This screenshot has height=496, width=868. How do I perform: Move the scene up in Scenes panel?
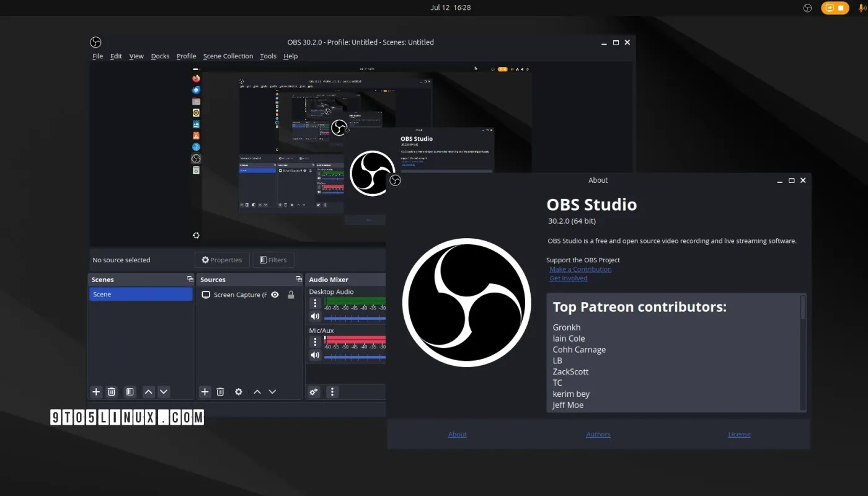pos(148,392)
